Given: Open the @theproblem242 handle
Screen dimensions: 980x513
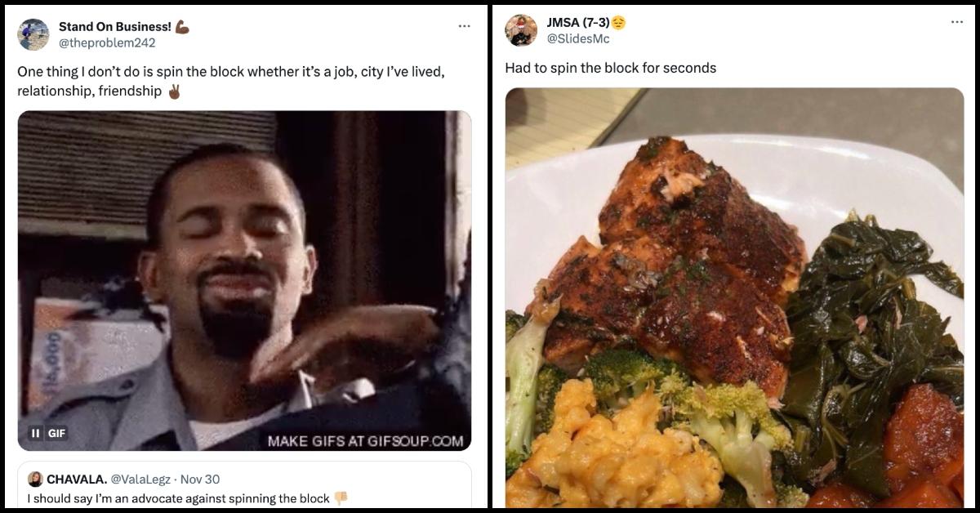Looking at the screenshot, I should 107,42.
